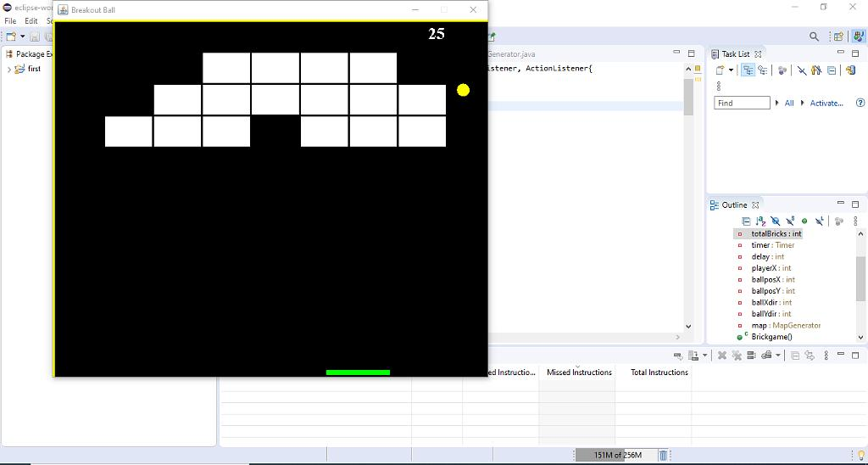
Task: Toggle Hide Local Types in Outline
Action: (x=820, y=221)
